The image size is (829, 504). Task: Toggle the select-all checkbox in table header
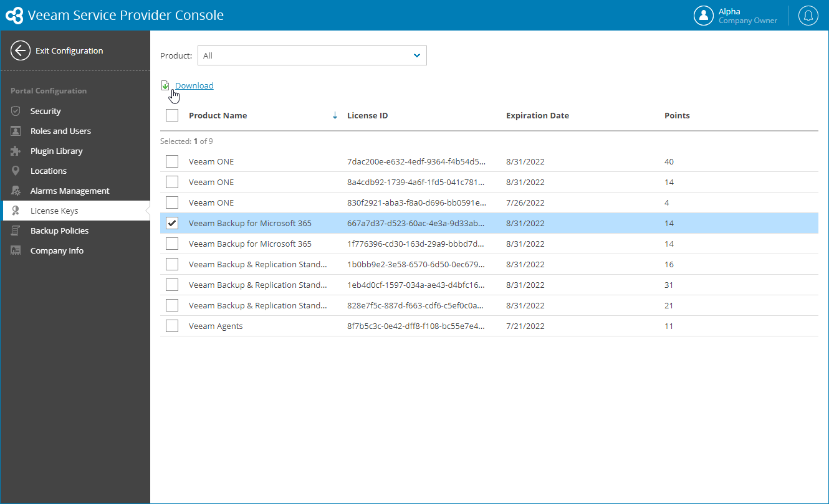[172, 115]
